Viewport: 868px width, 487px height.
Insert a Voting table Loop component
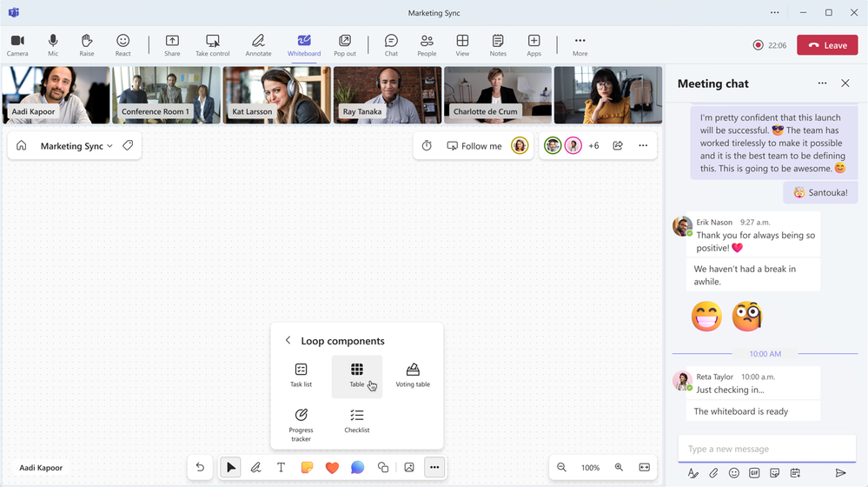click(413, 375)
